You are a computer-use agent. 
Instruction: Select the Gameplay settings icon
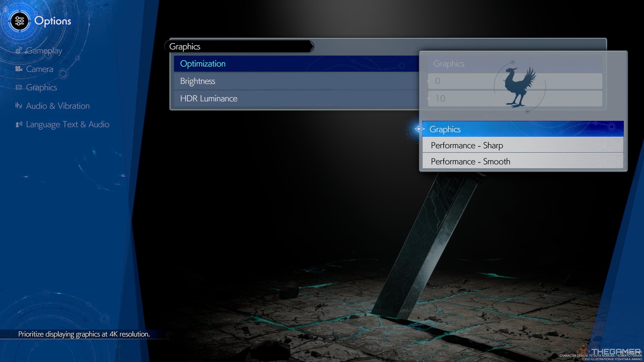pyautogui.click(x=19, y=50)
